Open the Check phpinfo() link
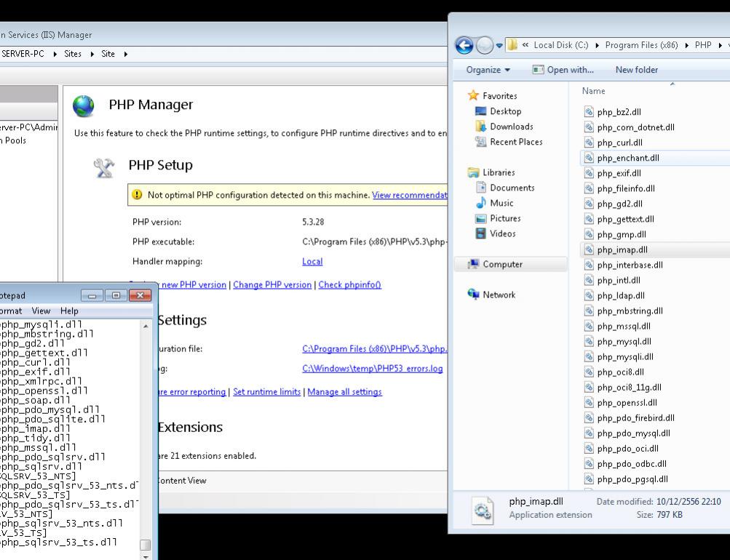 349,285
